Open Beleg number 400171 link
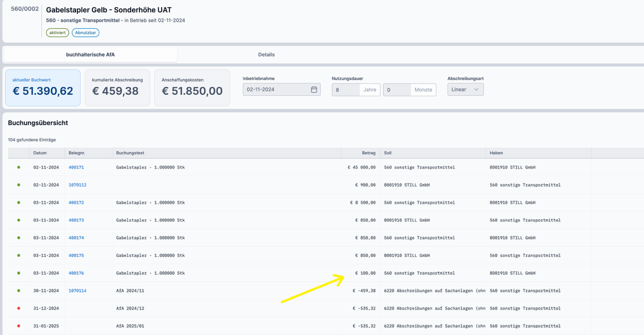 [76, 167]
